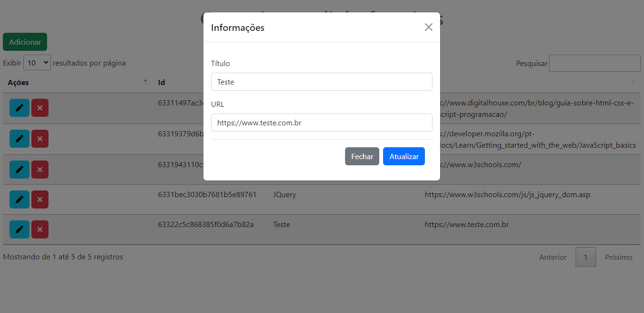Click the Ações header label

click(18, 82)
